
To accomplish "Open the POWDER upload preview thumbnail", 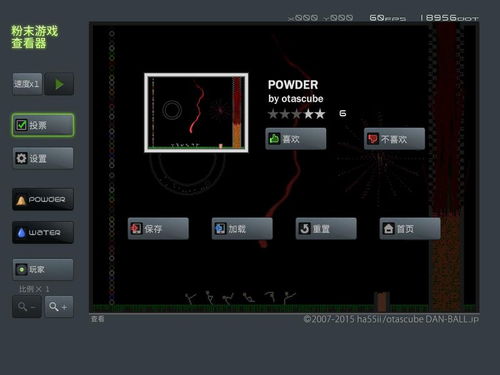I will click(196, 113).
